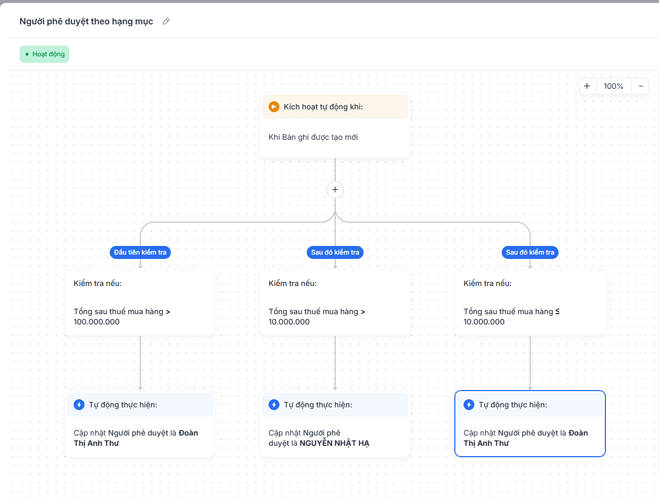Image resolution: width=659 pixels, height=500 pixels.
Task: Select the Đầu tiên kiểm tra branch label
Action: click(x=140, y=253)
